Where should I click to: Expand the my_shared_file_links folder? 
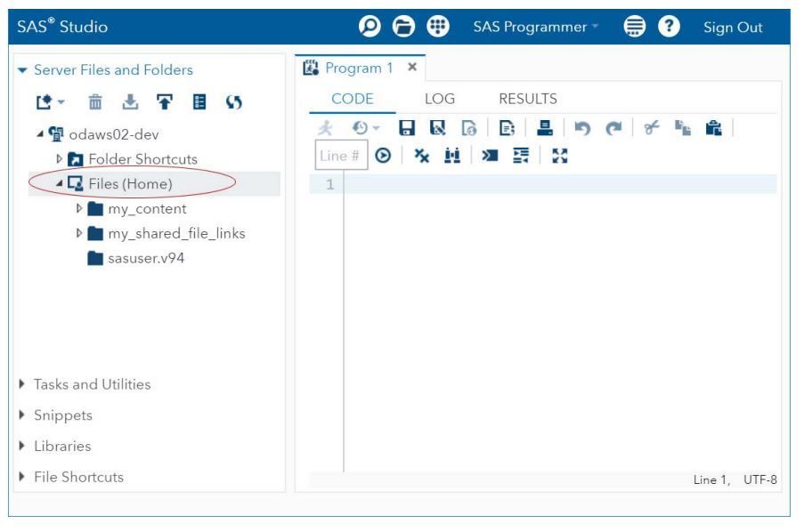[78, 233]
